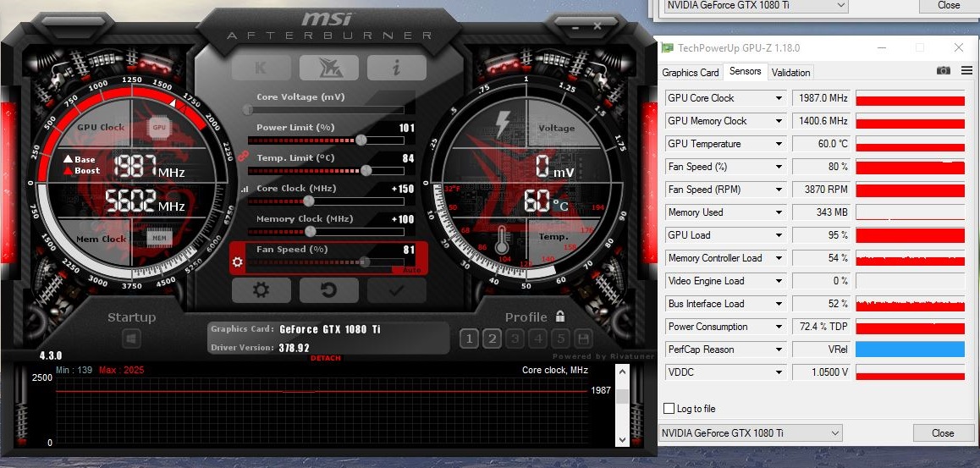Open the Power Consumption sensor dropdown
Viewport: 980px width, 468px height.
tap(779, 327)
